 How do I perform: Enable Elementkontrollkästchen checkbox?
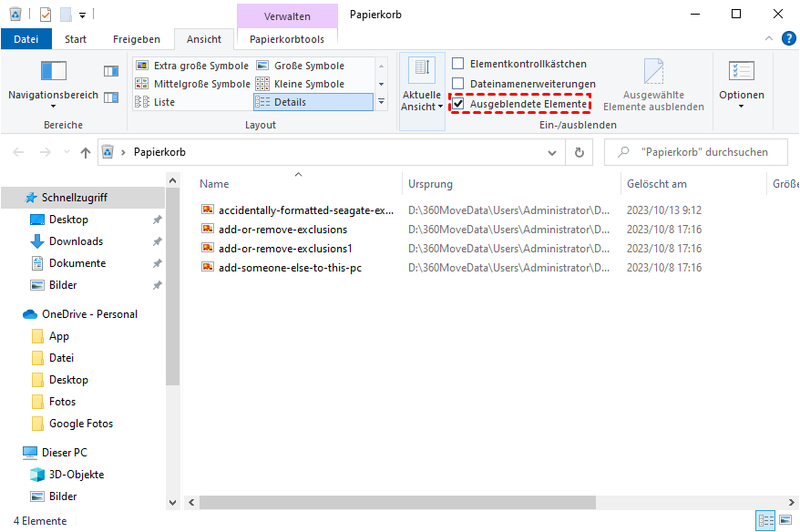(x=458, y=64)
